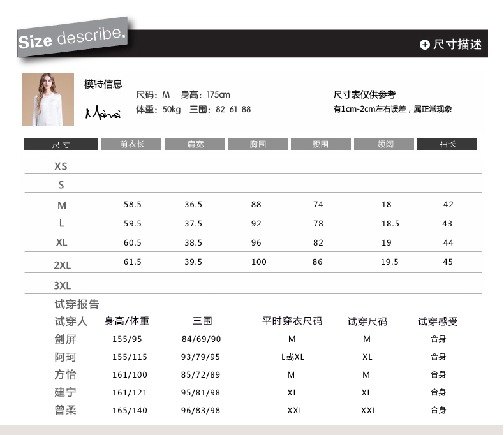Click the 肩宽 column header

pyautogui.click(x=195, y=144)
